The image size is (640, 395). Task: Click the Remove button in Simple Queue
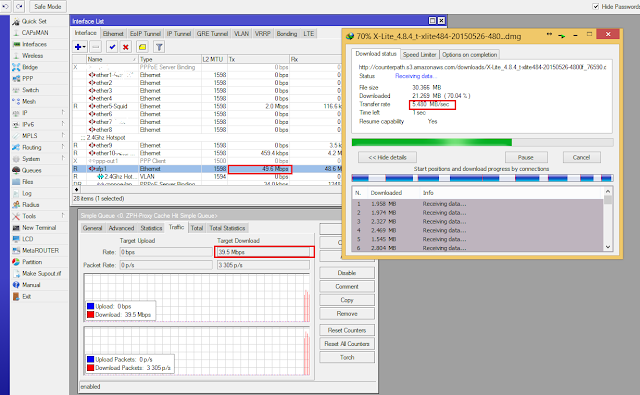click(347, 314)
